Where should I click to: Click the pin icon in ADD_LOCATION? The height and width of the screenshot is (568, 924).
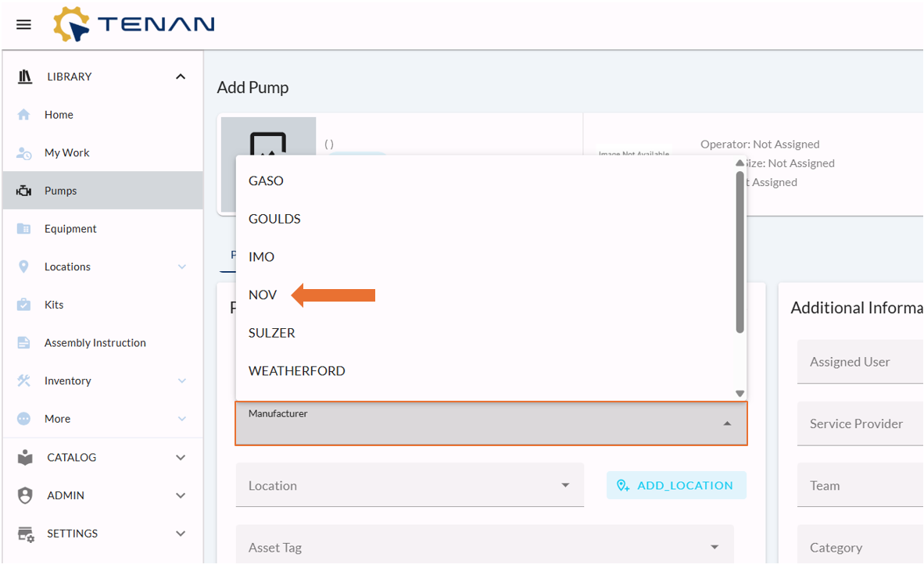(623, 485)
